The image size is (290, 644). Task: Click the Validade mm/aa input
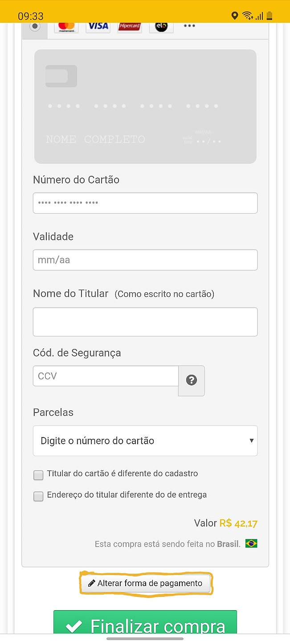coord(145,260)
